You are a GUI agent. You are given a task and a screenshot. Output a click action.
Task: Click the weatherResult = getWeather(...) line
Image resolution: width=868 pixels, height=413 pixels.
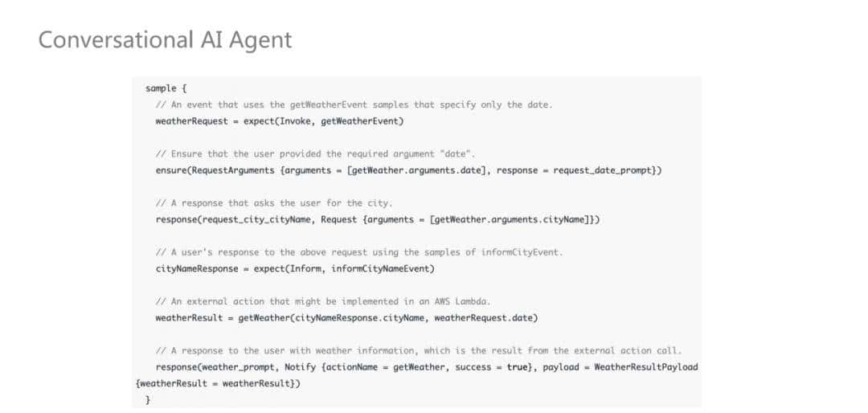[346, 317]
